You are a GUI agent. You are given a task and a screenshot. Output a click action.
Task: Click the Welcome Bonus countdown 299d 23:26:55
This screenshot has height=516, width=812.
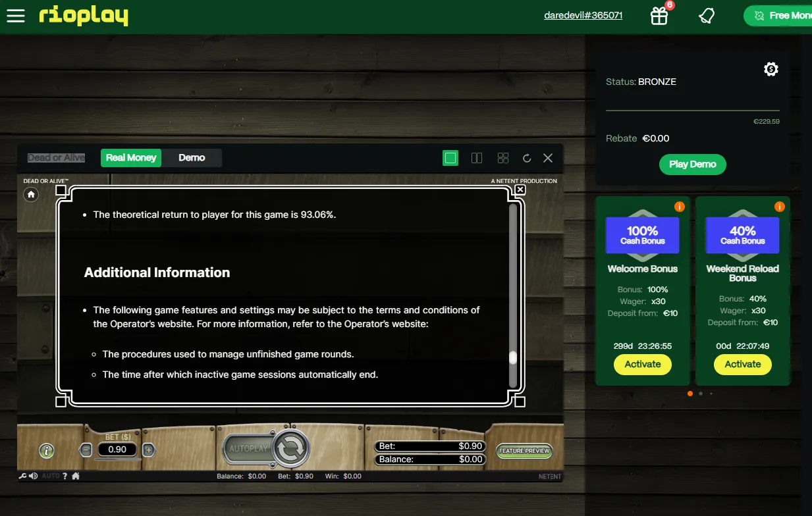643,346
